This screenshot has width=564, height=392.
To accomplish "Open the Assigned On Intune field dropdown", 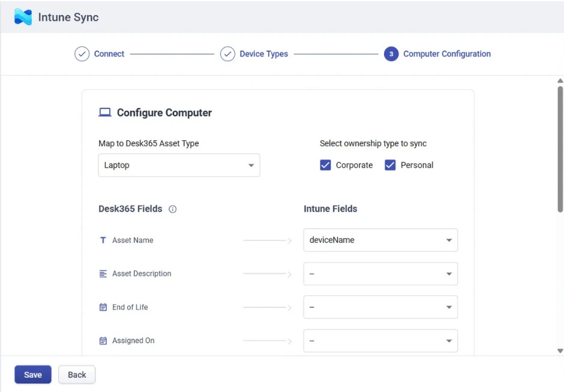I will [x=380, y=340].
